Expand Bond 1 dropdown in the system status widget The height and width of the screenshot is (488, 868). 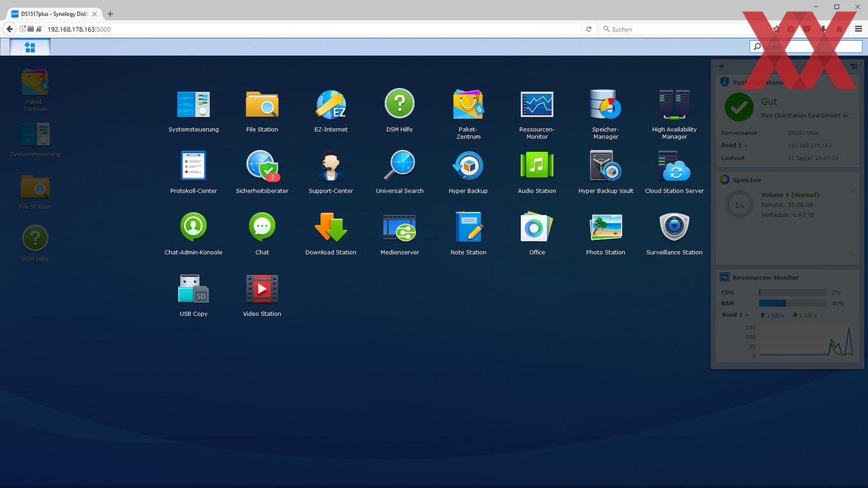click(734, 145)
